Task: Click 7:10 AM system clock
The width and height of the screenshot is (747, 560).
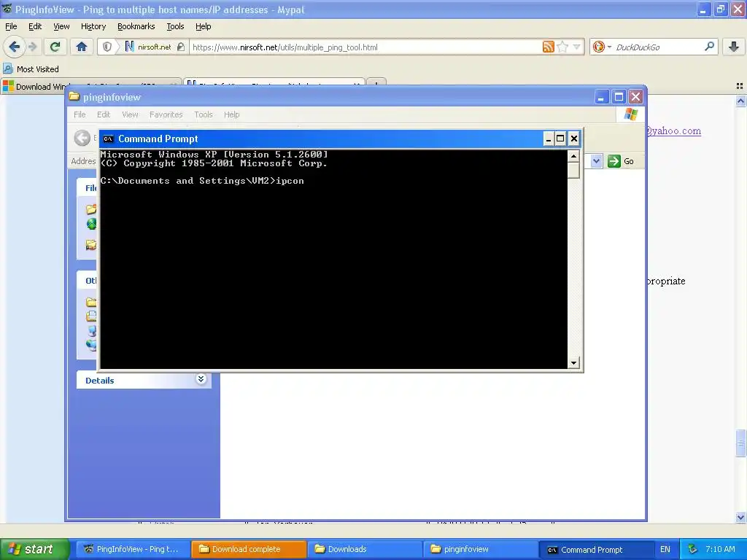Action: click(x=720, y=549)
